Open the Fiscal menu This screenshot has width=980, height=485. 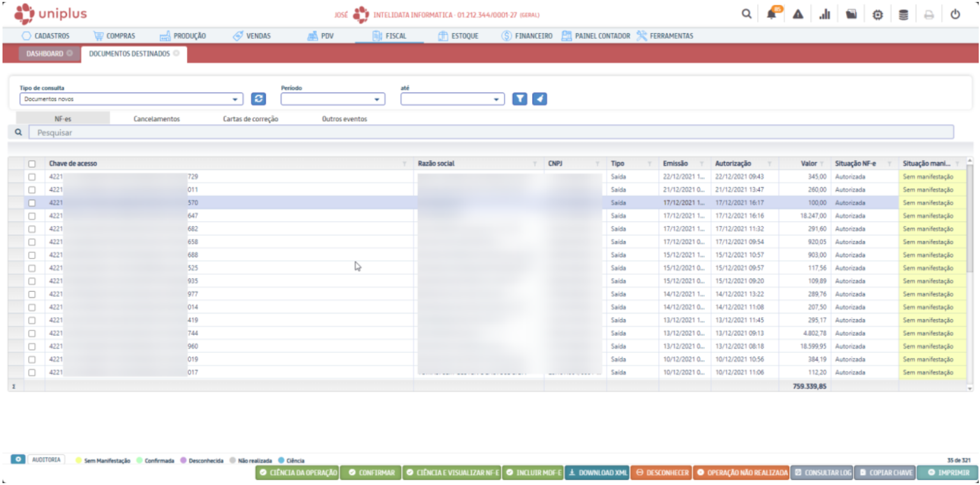389,36
